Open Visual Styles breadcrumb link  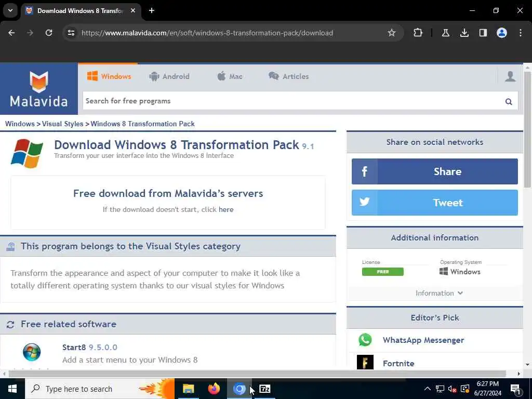pyautogui.click(x=62, y=124)
